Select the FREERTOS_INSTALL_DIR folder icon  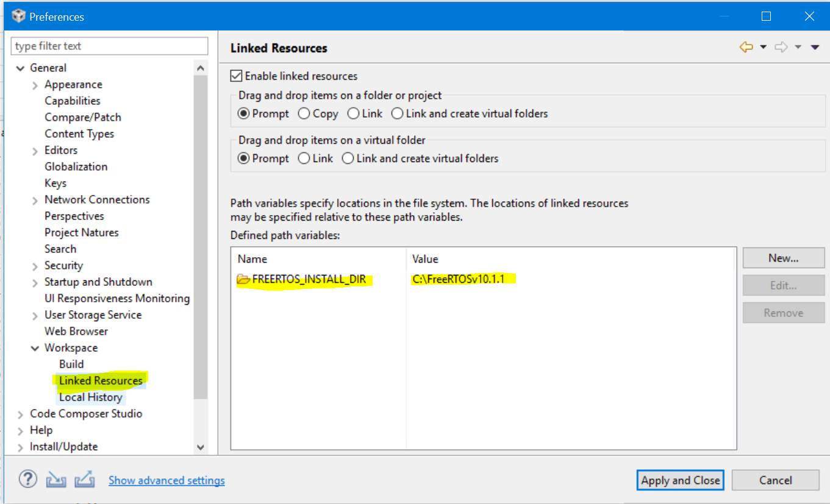(243, 280)
